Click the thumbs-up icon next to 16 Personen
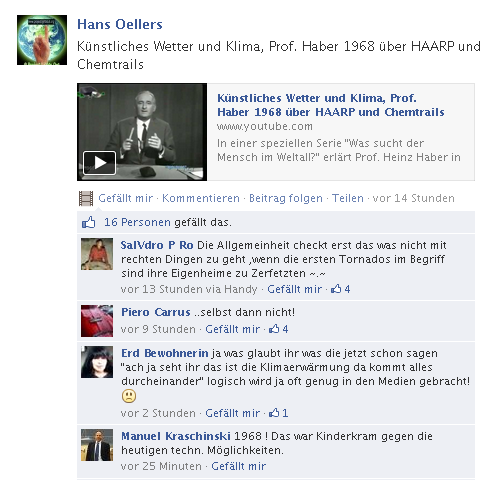Screen dimensions: 491x480 click(x=89, y=222)
